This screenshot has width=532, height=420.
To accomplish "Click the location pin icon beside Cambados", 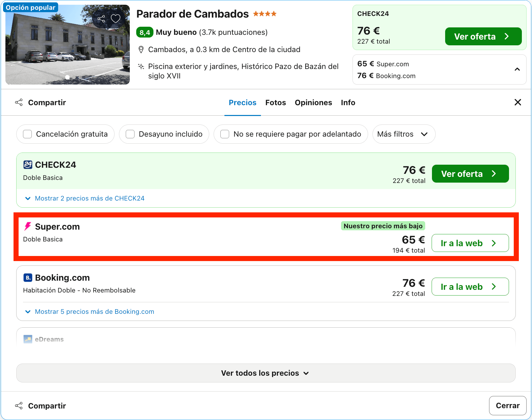I will tap(141, 50).
